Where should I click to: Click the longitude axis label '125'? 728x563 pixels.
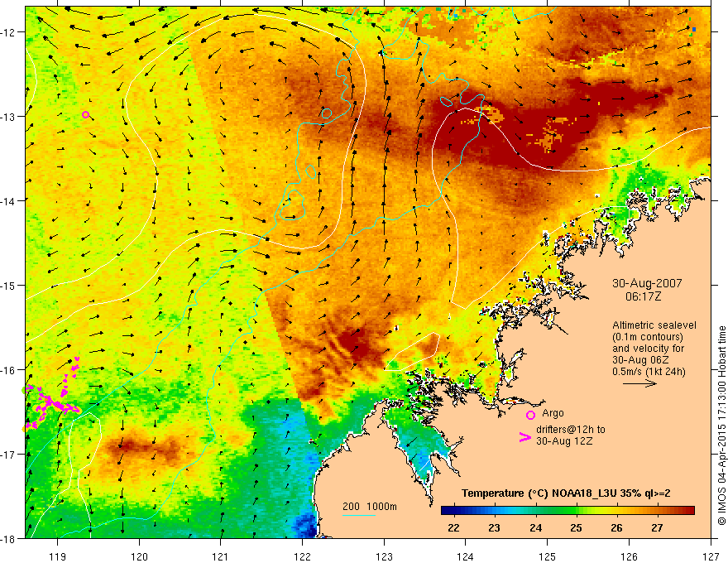(x=548, y=556)
